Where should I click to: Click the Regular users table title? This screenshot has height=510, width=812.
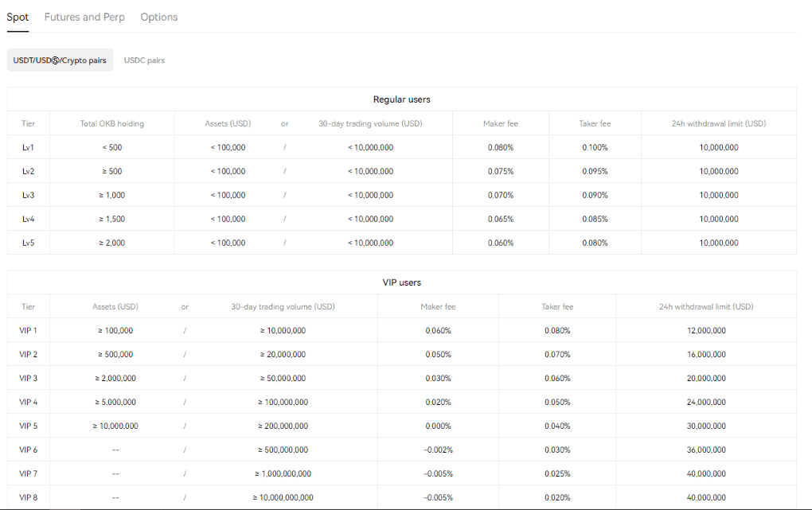pyautogui.click(x=401, y=99)
